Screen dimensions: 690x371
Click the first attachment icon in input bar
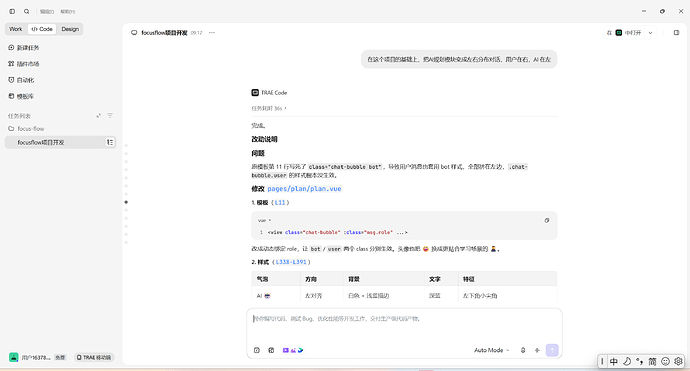(257, 350)
